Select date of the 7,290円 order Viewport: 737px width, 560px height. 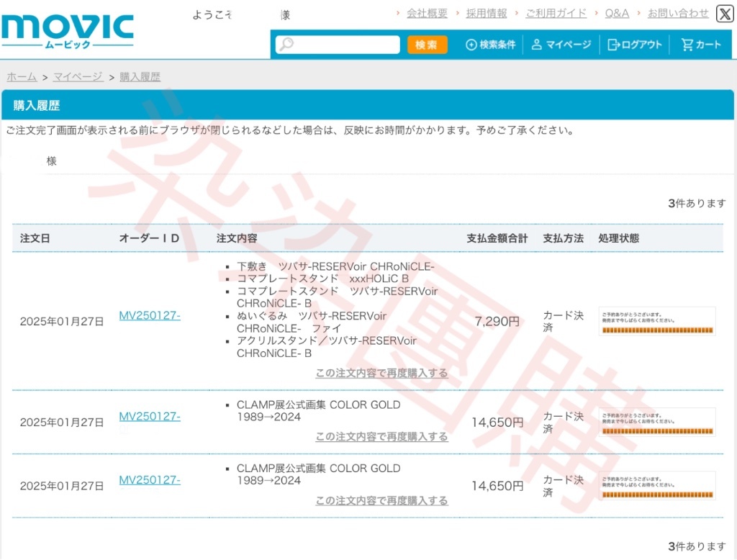(x=62, y=322)
